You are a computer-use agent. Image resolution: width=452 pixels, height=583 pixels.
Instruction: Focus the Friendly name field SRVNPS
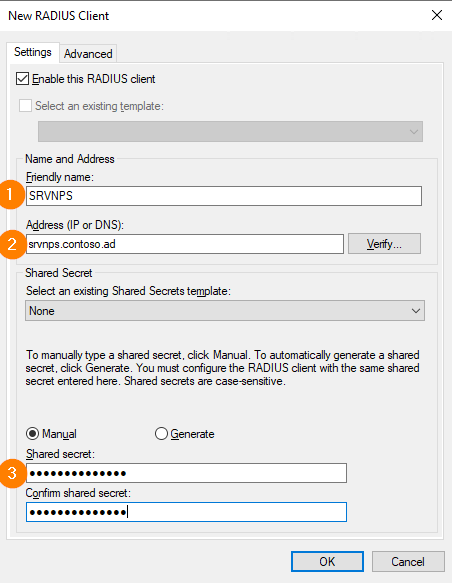coord(224,196)
